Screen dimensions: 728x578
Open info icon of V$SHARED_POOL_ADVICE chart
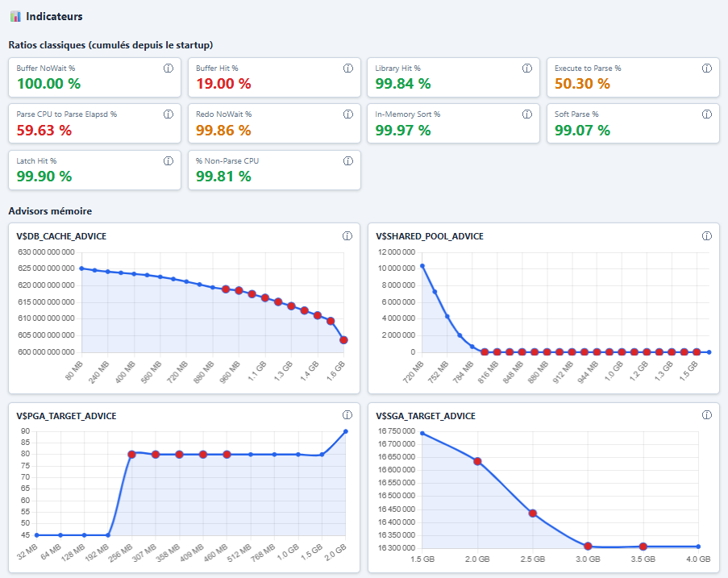click(707, 236)
